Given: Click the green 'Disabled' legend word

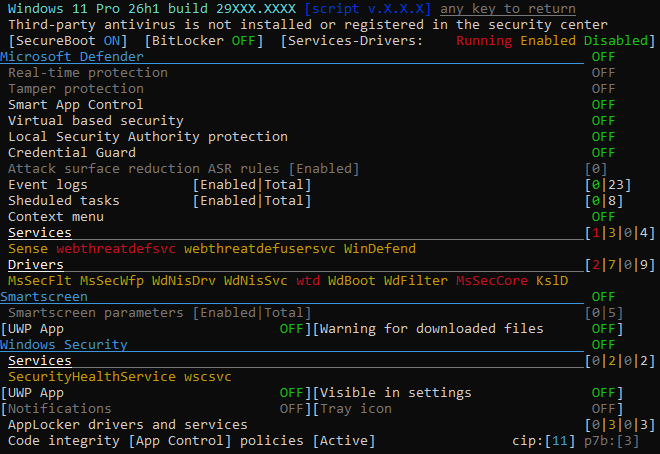Looking at the screenshot, I should (616, 40).
